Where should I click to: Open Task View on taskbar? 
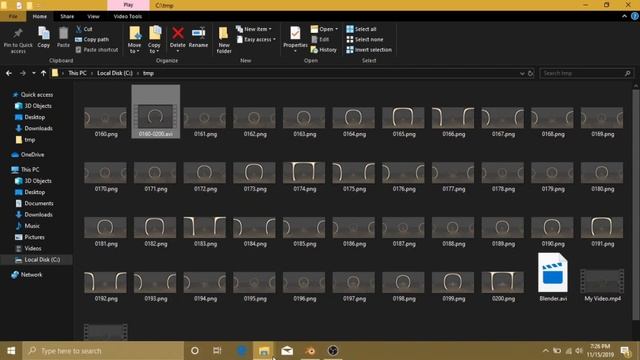coord(217,351)
